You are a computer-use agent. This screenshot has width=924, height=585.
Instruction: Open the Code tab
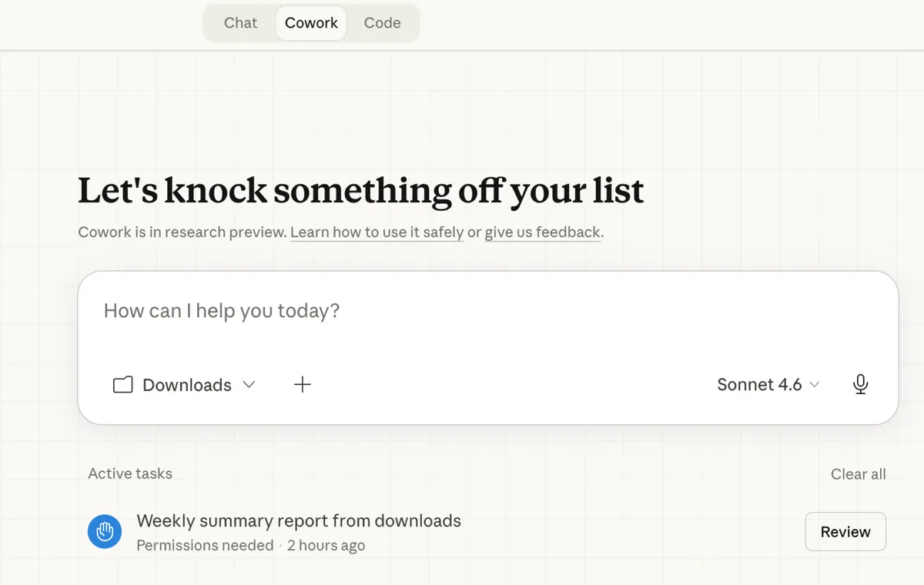click(x=382, y=23)
